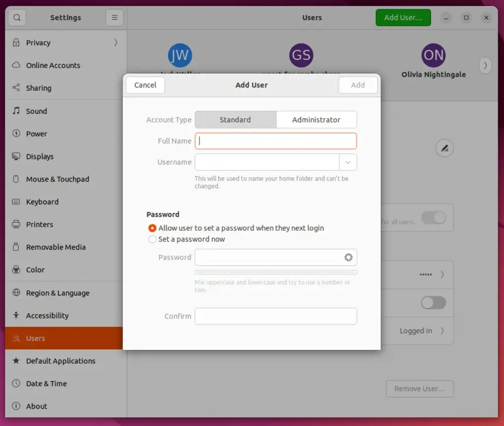Select 'Set a password now' radio button

coord(153,239)
